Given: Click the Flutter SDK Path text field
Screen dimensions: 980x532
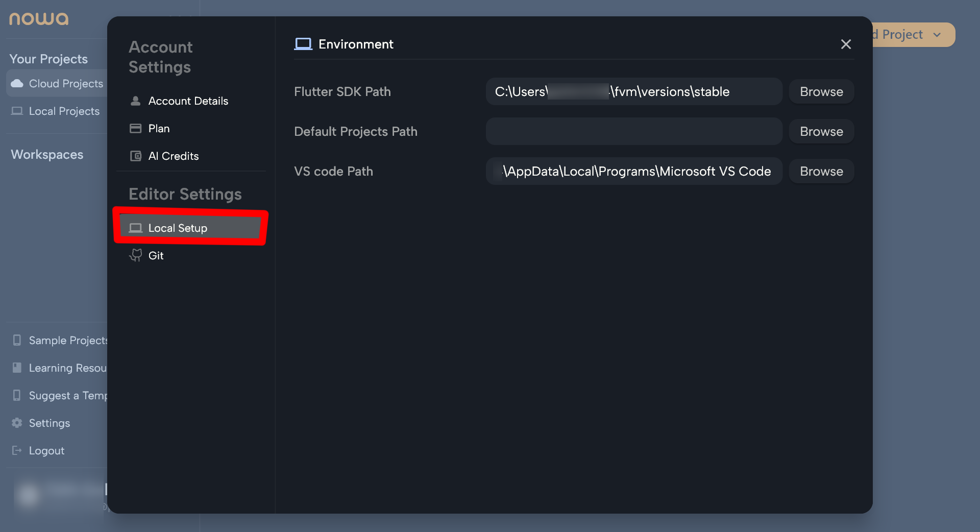Looking at the screenshot, I should 633,92.
